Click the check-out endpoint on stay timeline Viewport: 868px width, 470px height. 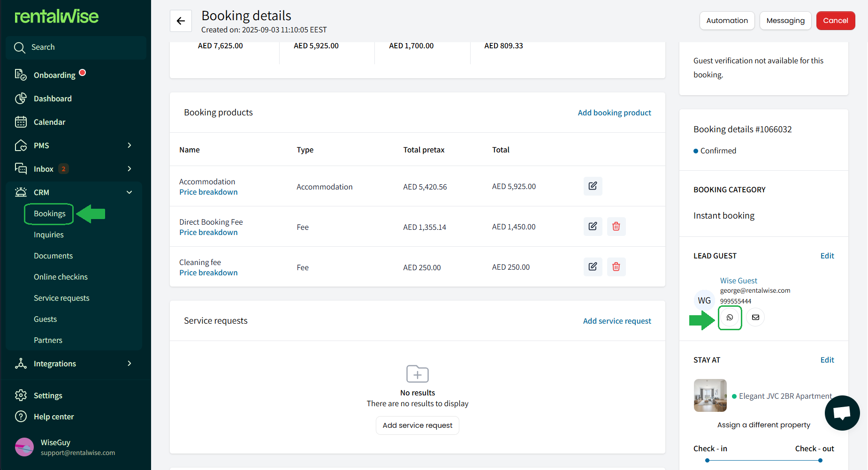pyautogui.click(x=820, y=460)
